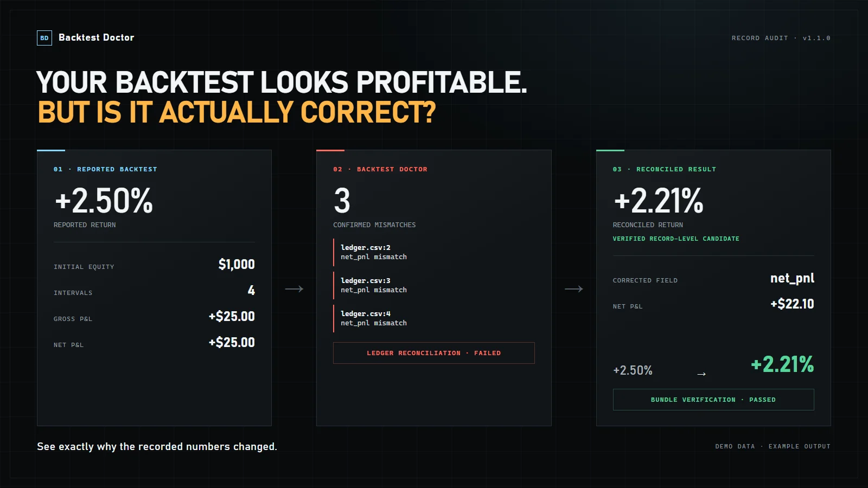868x488 pixels.
Task: Click the BUNDLE VERIFICATION PASSED banner
Action: (713, 400)
